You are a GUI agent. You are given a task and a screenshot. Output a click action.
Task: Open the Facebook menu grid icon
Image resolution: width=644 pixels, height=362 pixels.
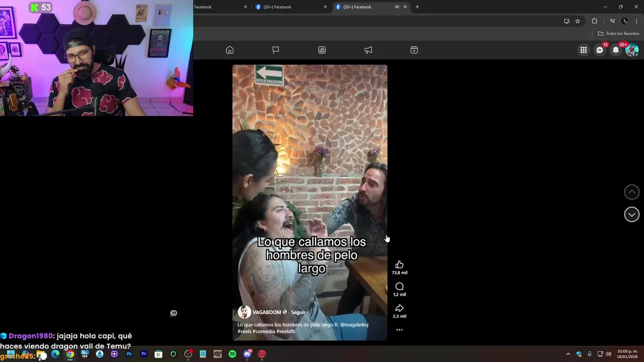[583, 50]
